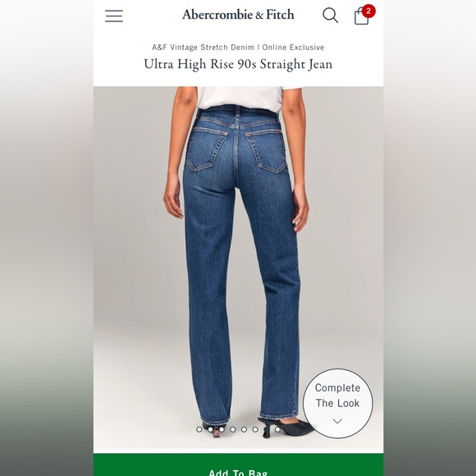Viewport: 476px width, 476px height.
Task: Switch to the sixth carousel dot
Action: 255,429
